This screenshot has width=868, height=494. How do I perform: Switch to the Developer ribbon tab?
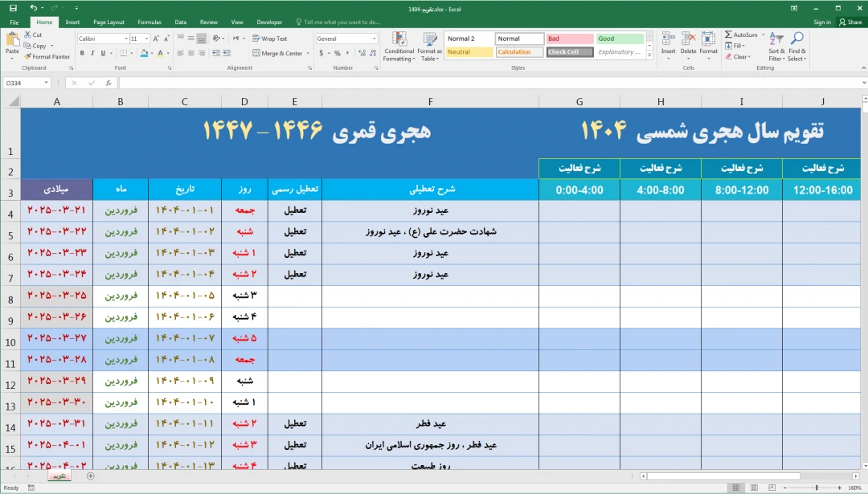[269, 22]
